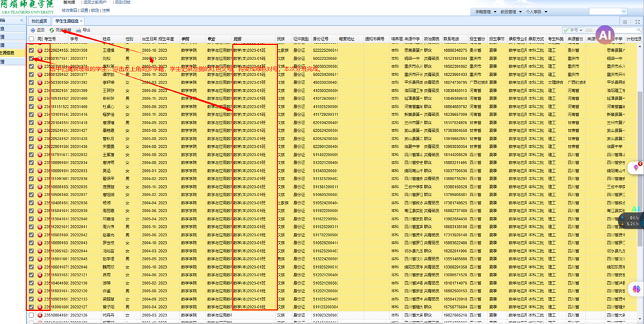Image resolution: width=644 pixels, height=324 pixels.
Task: Click the magnifier search icon in filter box
Action: tap(639, 30)
